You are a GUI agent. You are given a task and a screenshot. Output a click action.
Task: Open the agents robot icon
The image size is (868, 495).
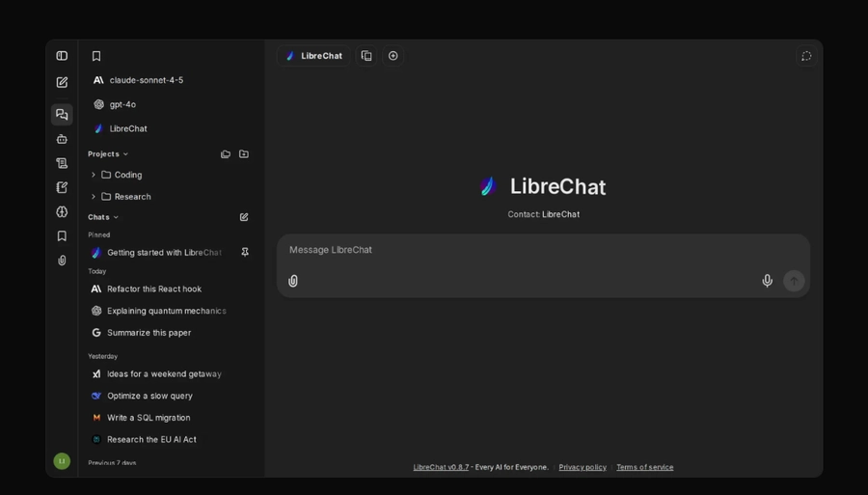pyautogui.click(x=62, y=140)
